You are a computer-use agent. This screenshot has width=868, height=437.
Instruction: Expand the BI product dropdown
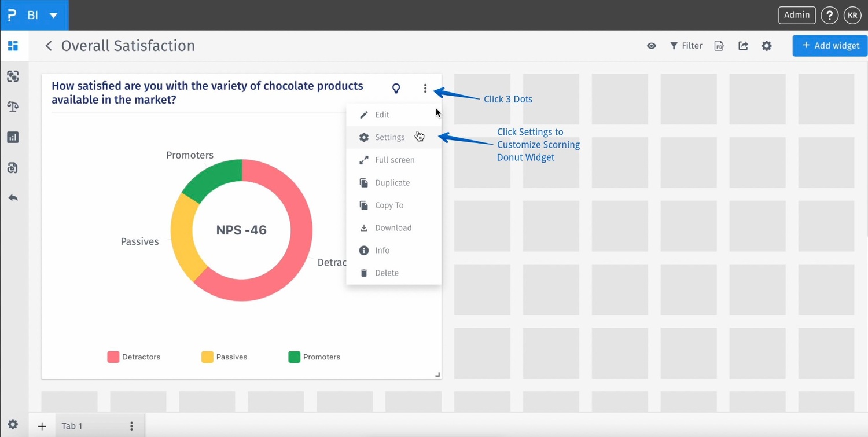click(53, 15)
